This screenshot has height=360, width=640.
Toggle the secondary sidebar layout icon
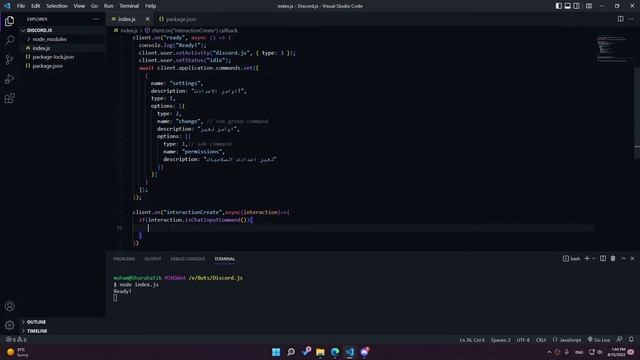pyautogui.click(x=576, y=6)
